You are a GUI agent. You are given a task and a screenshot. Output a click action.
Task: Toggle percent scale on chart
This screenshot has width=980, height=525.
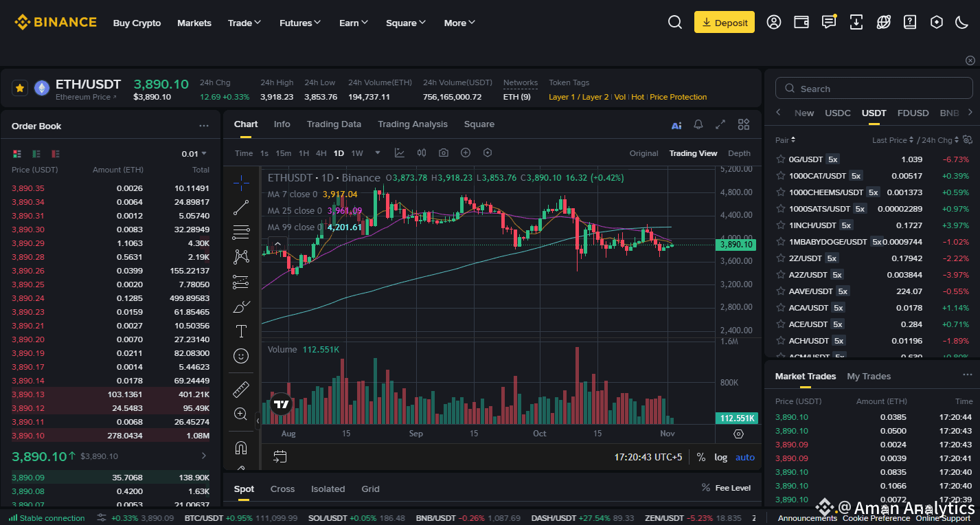(x=701, y=457)
